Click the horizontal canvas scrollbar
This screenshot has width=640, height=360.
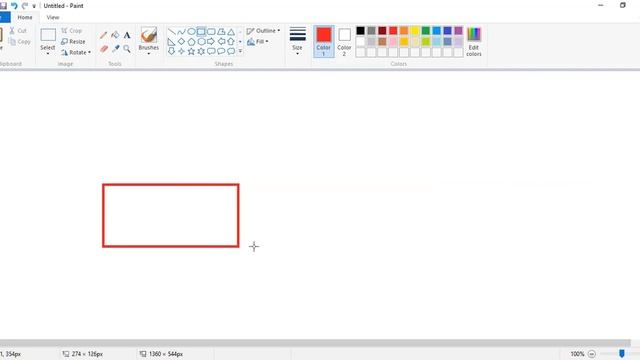(315, 343)
